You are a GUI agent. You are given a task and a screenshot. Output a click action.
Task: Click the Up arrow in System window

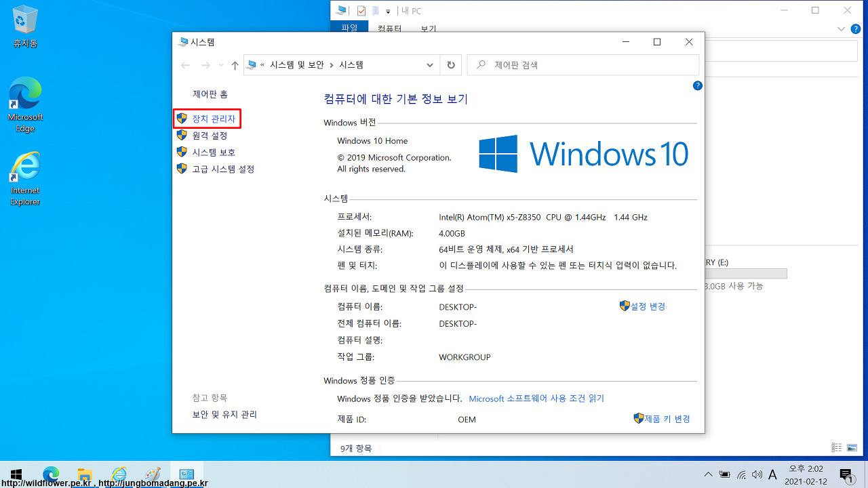click(x=235, y=65)
